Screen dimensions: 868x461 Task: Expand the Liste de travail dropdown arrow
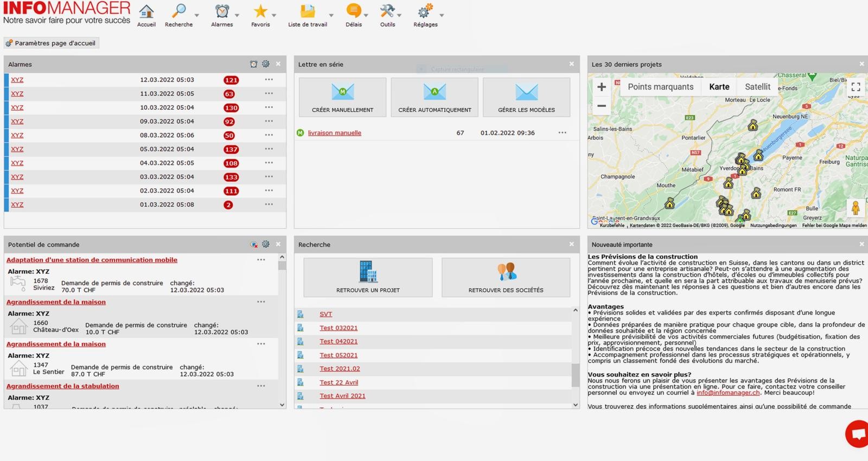coord(331,15)
